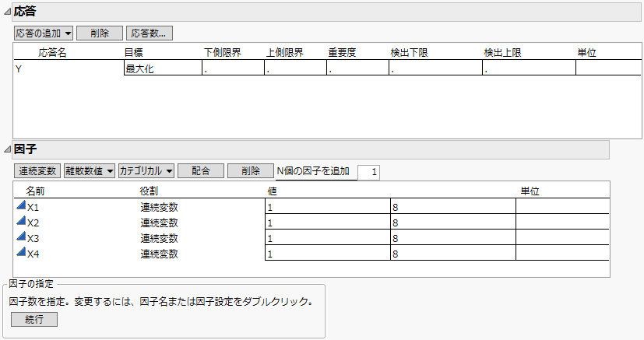Click the 単位 cell for X3
Image resolution: width=644 pixels, height=340 pixels.
point(562,237)
